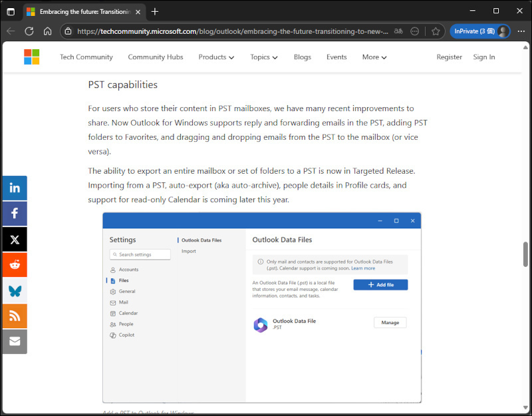Share article on Reddit

point(15,265)
